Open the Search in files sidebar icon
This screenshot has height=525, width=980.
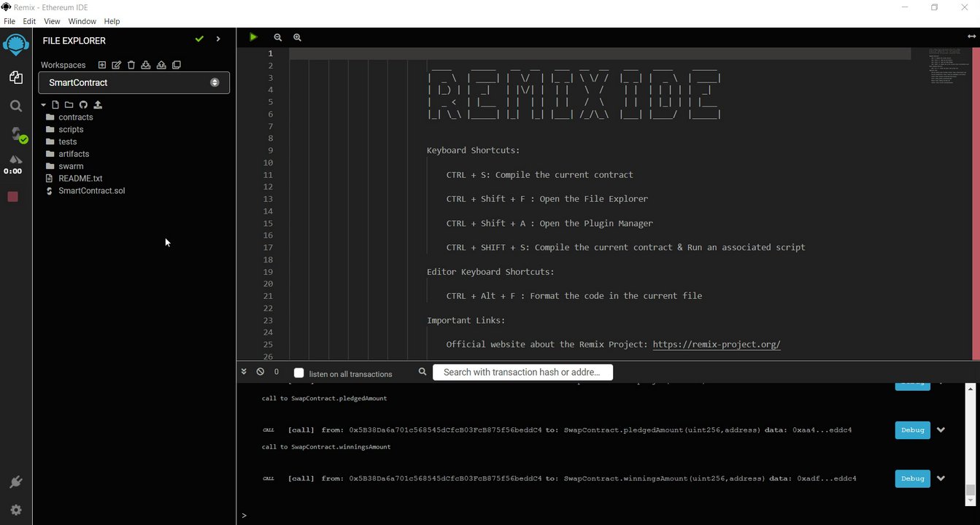point(15,106)
